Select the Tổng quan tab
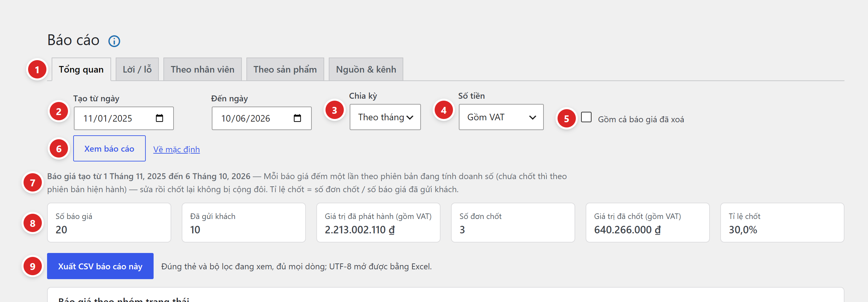The width and height of the screenshot is (868, 302). click(x=81, y=69)
